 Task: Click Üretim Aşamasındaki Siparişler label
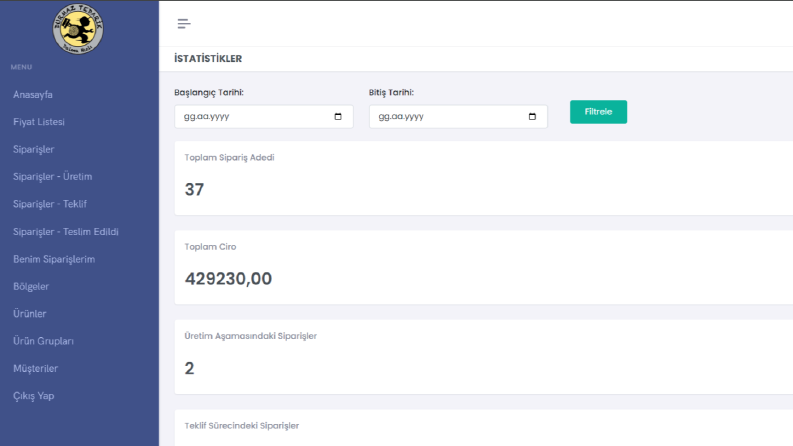(250, 336)
